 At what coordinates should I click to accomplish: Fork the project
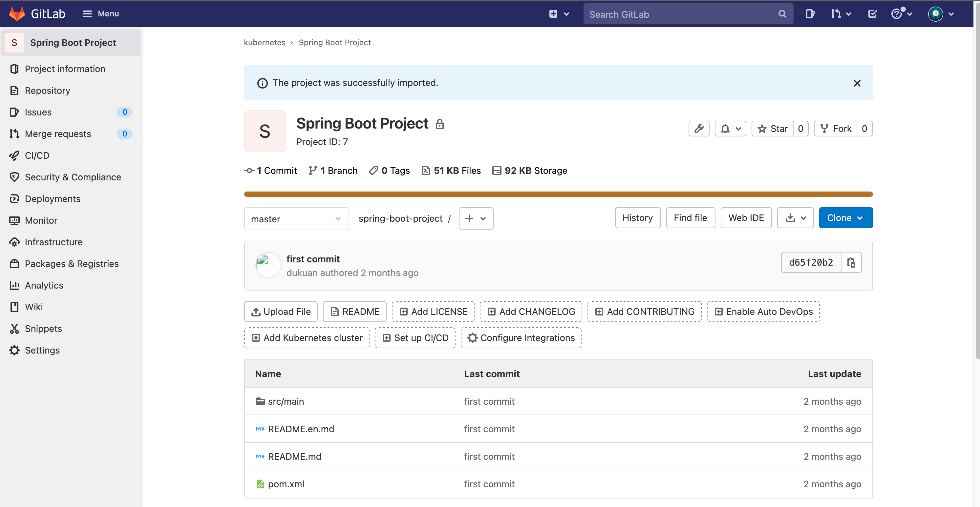coord(836,129)
